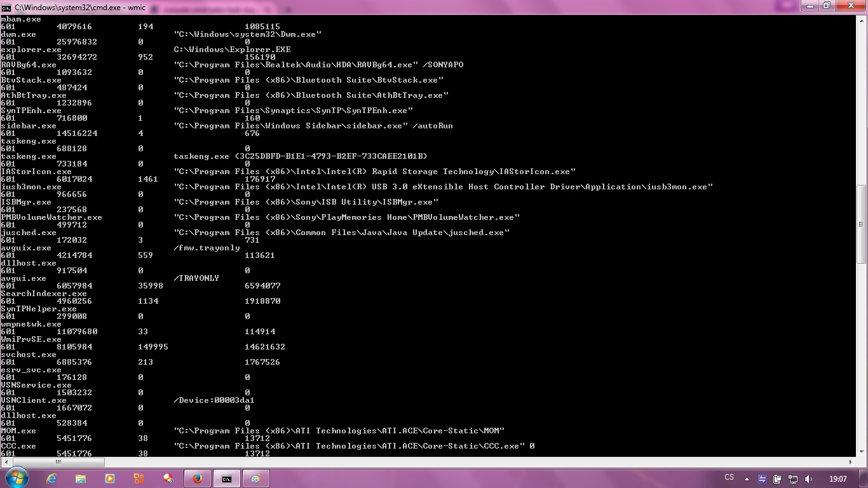Open the cmd.exe title bar system menu icon
This screenshot has height=488, width=868.
pyautogui.click(x=6, y=7)
